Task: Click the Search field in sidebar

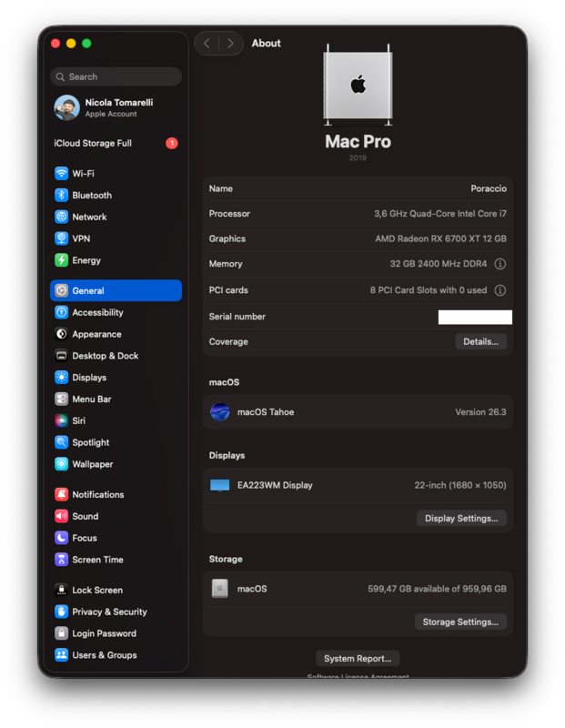Action: click(116, 76)
